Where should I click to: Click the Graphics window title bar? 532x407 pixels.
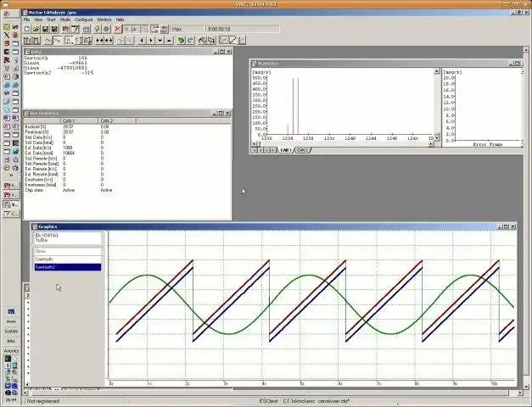pyautogui.click(x=274, y=226)
